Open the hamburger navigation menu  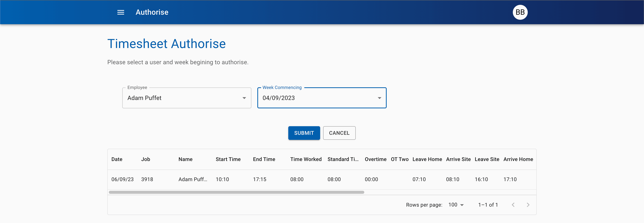point(121,12)
